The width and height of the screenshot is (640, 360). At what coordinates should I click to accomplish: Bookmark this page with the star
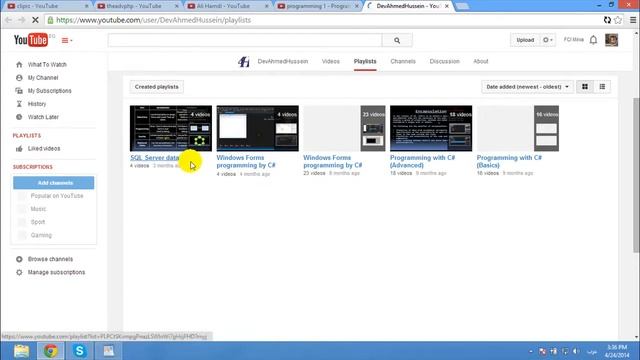[x=618, y=20]
